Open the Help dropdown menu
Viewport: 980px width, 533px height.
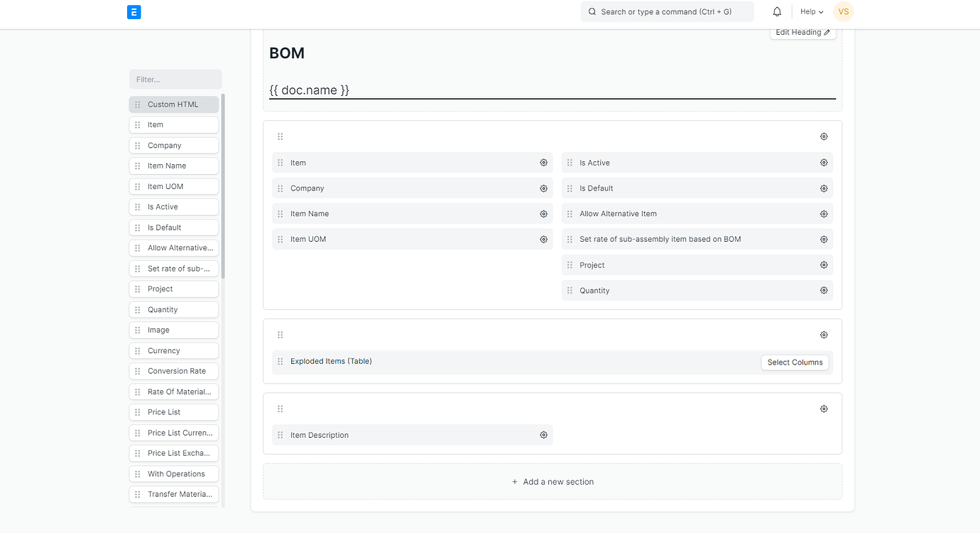coord(811,12)
